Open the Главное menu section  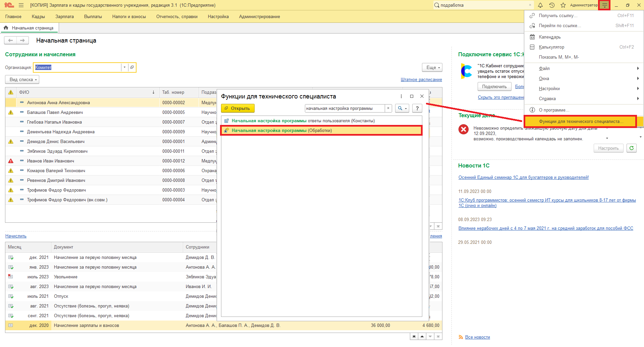tap(13, 17)
